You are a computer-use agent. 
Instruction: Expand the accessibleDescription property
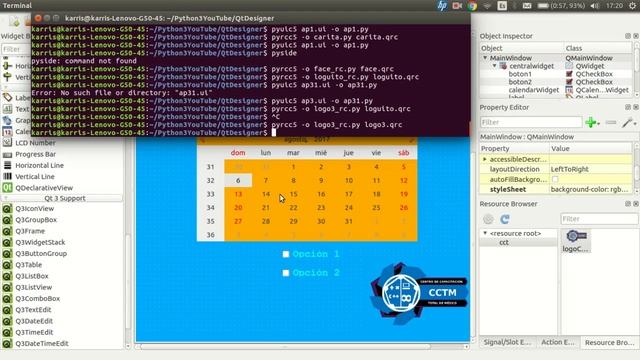point(484,159)
